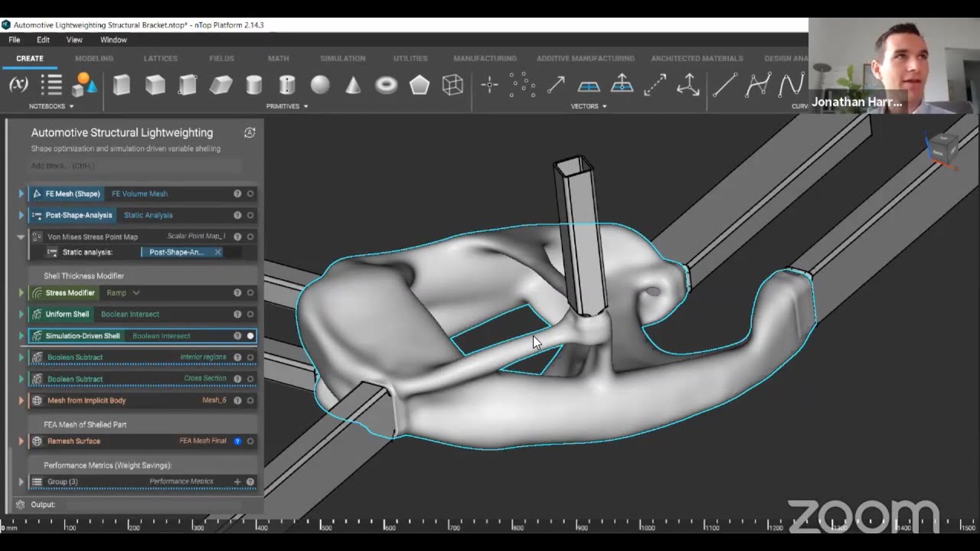Click the notebook user icon beside the title
The image size is (980, 551).
pos(250,132)
